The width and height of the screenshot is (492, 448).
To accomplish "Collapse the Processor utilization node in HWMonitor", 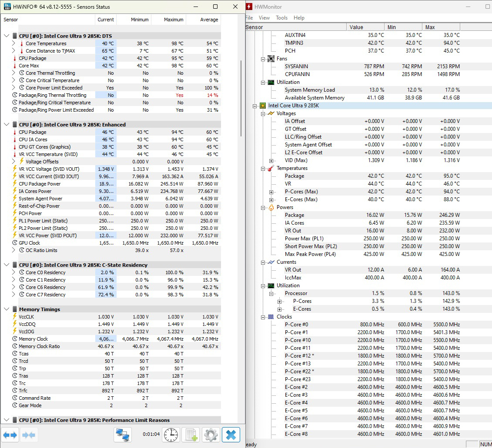I will pyautogui.click(x=271, y=294).
